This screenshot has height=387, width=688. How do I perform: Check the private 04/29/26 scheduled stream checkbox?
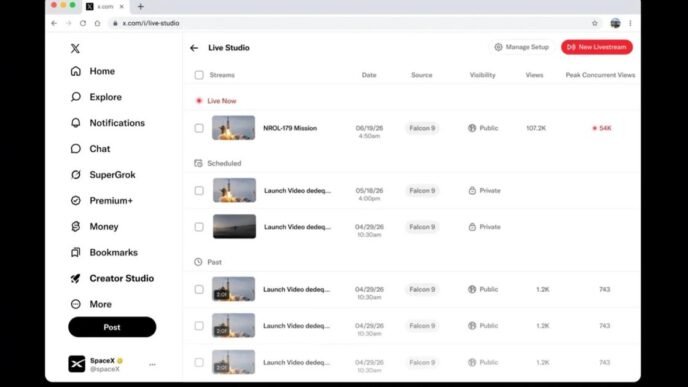(199, 227)
